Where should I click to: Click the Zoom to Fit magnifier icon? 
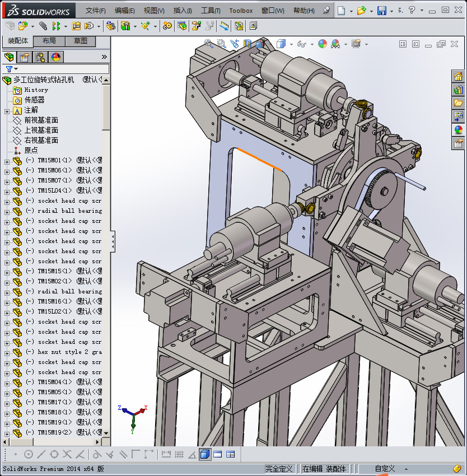[x=209, y=43]
